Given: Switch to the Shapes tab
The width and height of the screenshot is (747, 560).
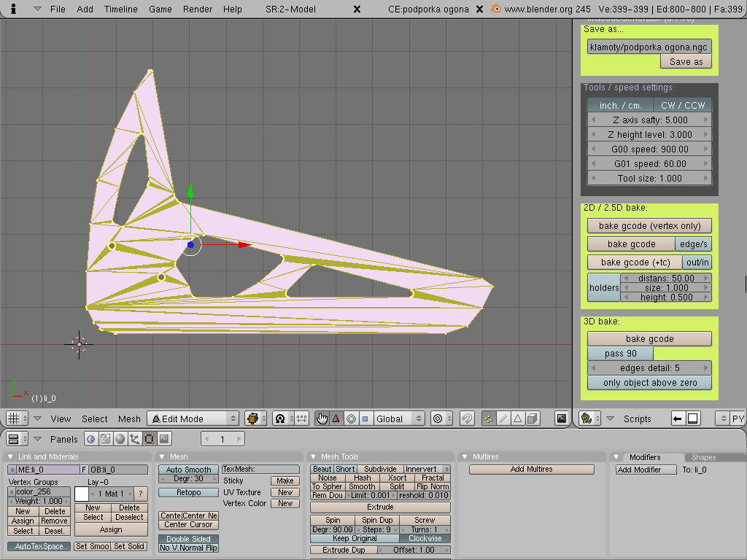Looking at the screenshot, I should [x=703, y=457].
